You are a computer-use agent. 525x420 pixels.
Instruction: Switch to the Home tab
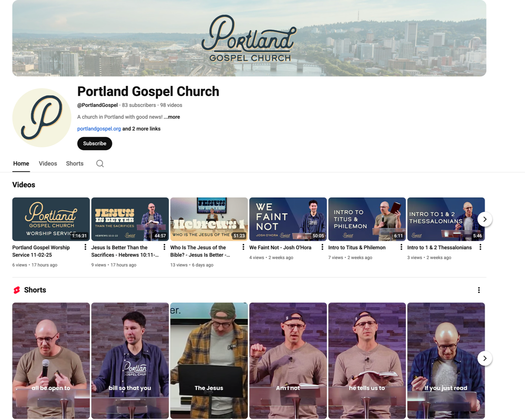pos(21,163)
